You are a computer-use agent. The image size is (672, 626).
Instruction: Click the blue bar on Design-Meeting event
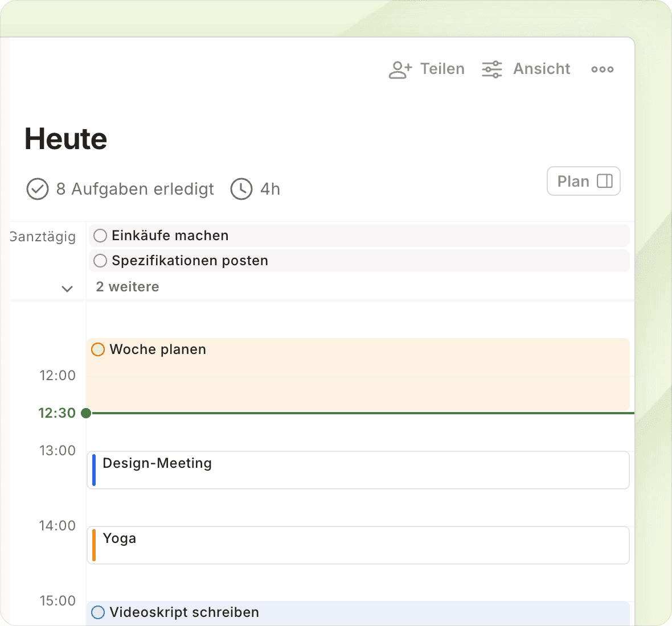94,470
